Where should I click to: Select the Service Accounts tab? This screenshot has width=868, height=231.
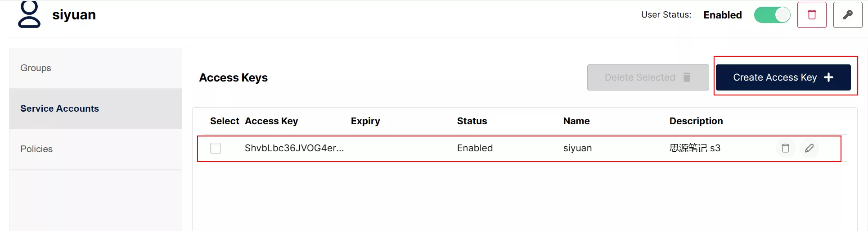[59, 109]
